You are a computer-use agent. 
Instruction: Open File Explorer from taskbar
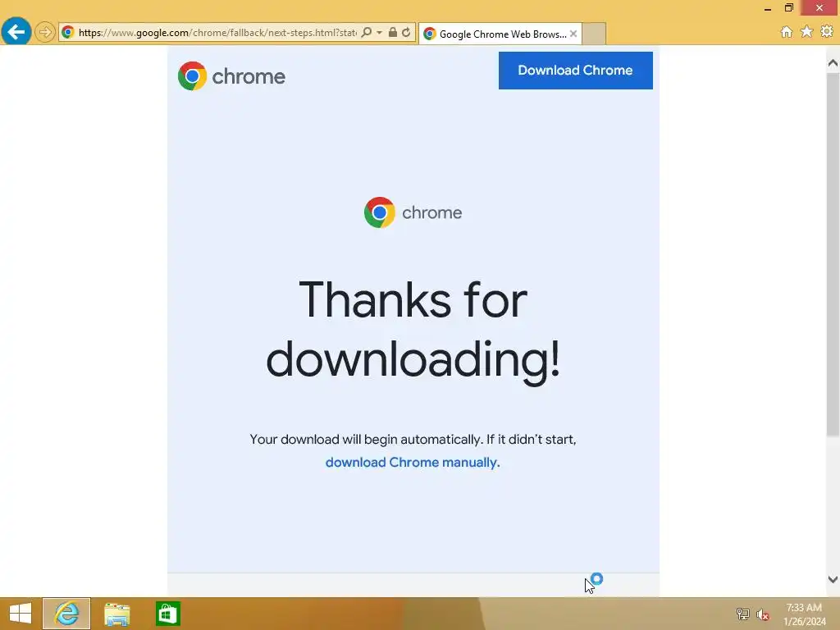[116, 614]
